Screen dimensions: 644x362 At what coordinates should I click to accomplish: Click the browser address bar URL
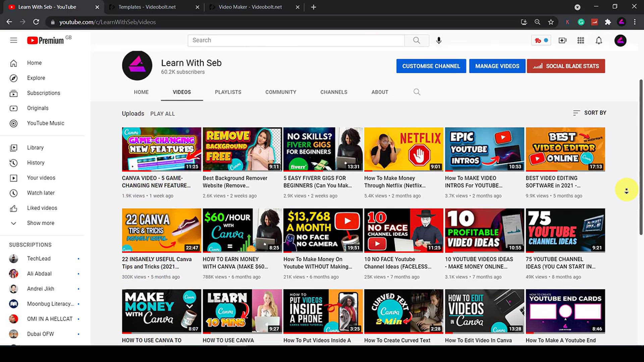point(107,22)
